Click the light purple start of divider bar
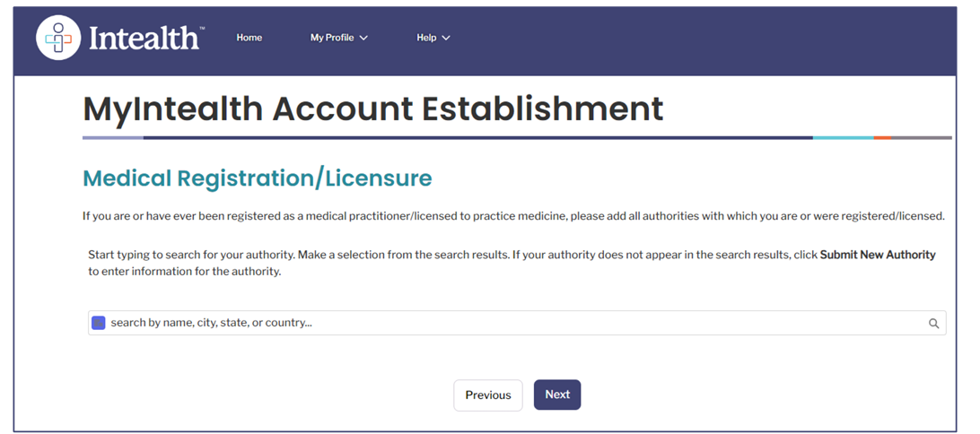The height and width of the screenshot is (434, 980). [112, 137]
